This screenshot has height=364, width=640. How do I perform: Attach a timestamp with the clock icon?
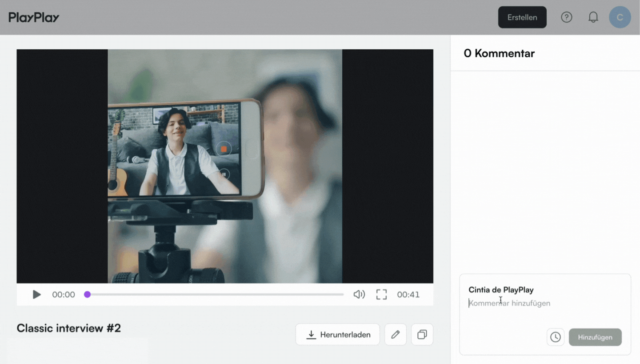pyautogui.click(x=556, y=337)
